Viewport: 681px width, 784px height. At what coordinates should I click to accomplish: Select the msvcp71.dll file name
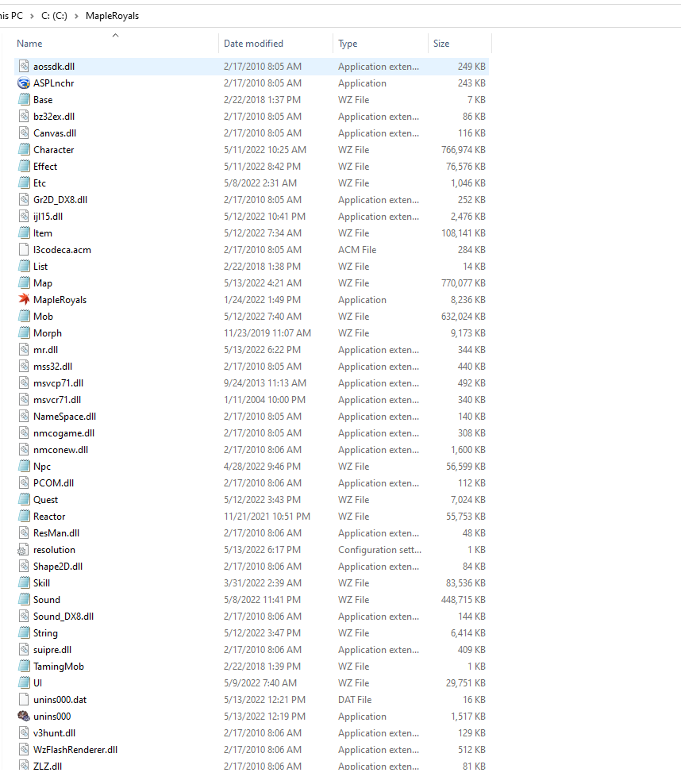point(58,383)
